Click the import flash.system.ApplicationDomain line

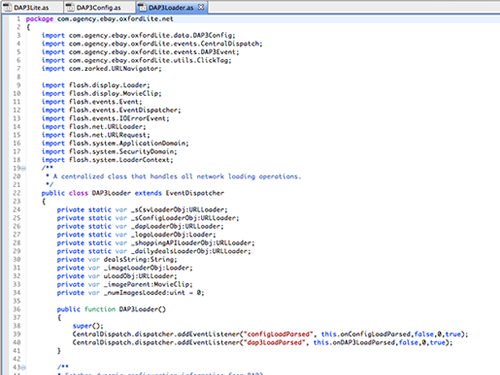115,143
